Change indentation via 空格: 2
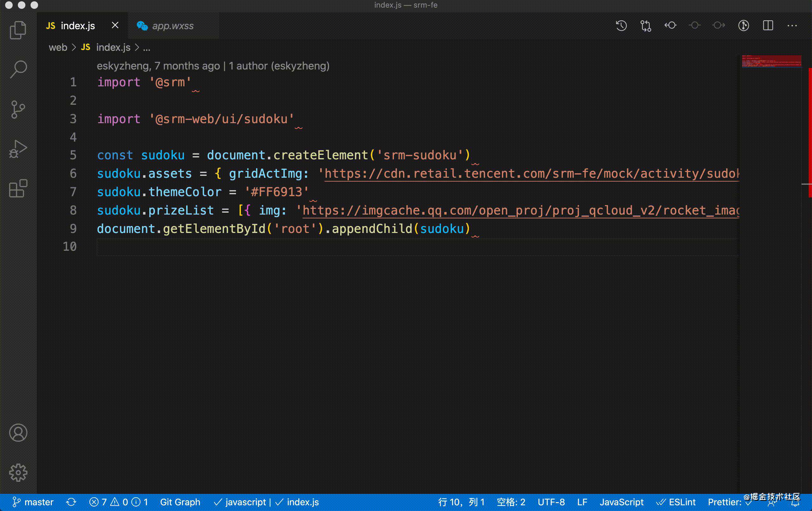This screenshot has height=511, width=812. click(x=511, y=502)
